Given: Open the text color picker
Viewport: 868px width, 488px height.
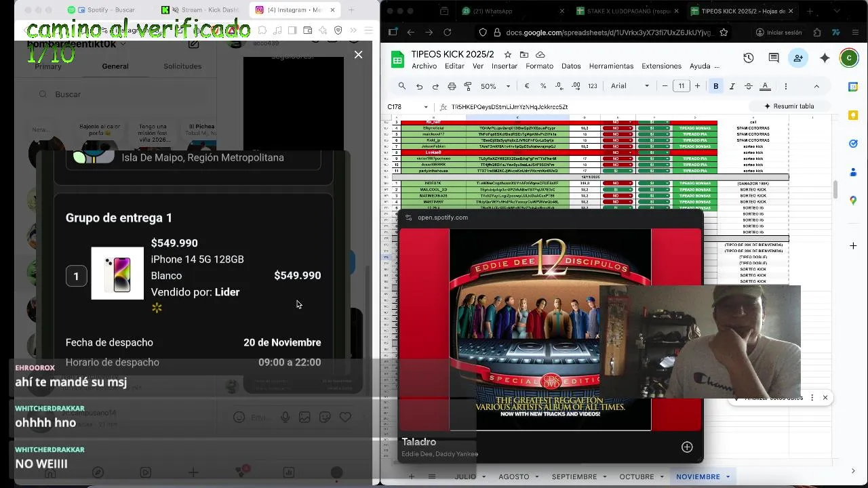Looking at the screenshot, I should pyautogui.click(x=765, y=86).
